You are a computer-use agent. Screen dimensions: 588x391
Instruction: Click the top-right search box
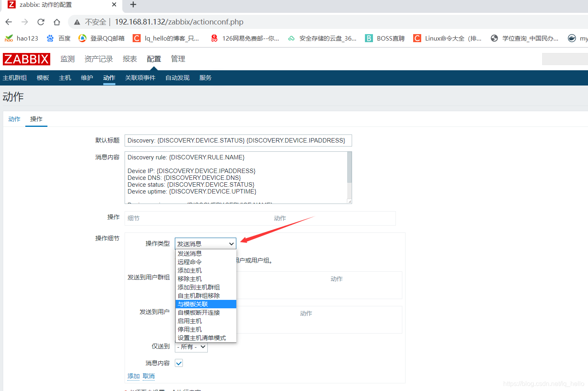point(565,59)
